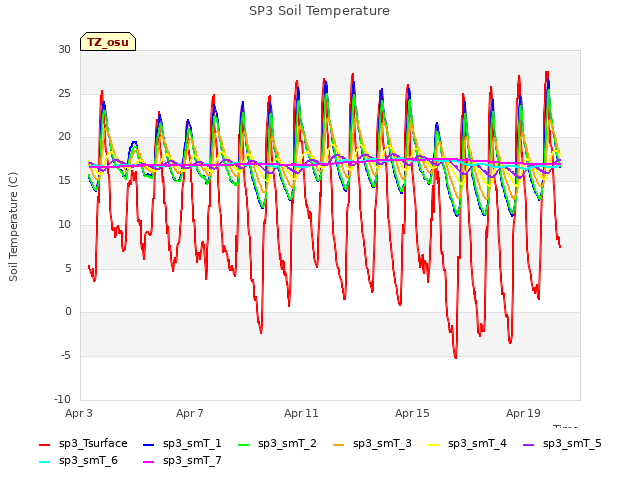640x480 pixels.
Task: Click cyan sp3_smT_6 color marker
Action: 44,462
